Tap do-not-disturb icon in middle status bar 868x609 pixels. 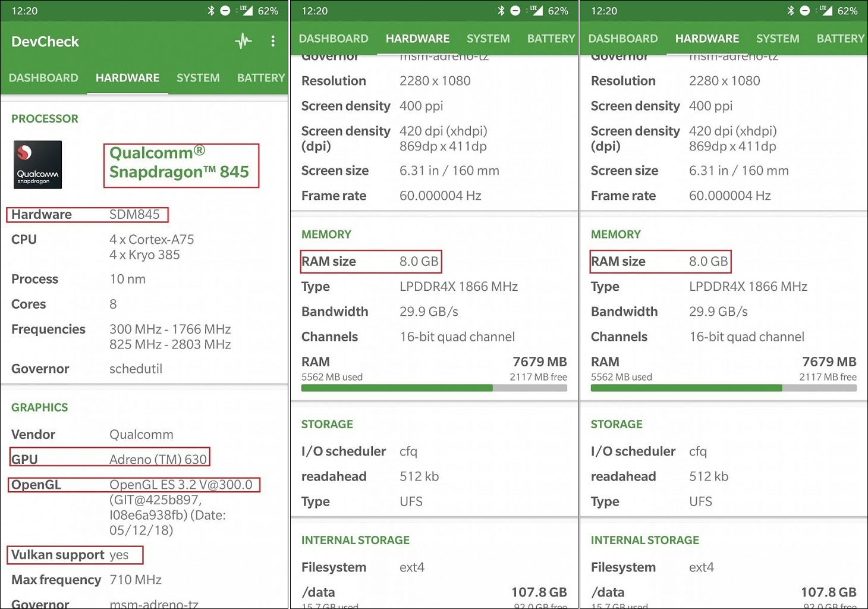pos(515,11)
